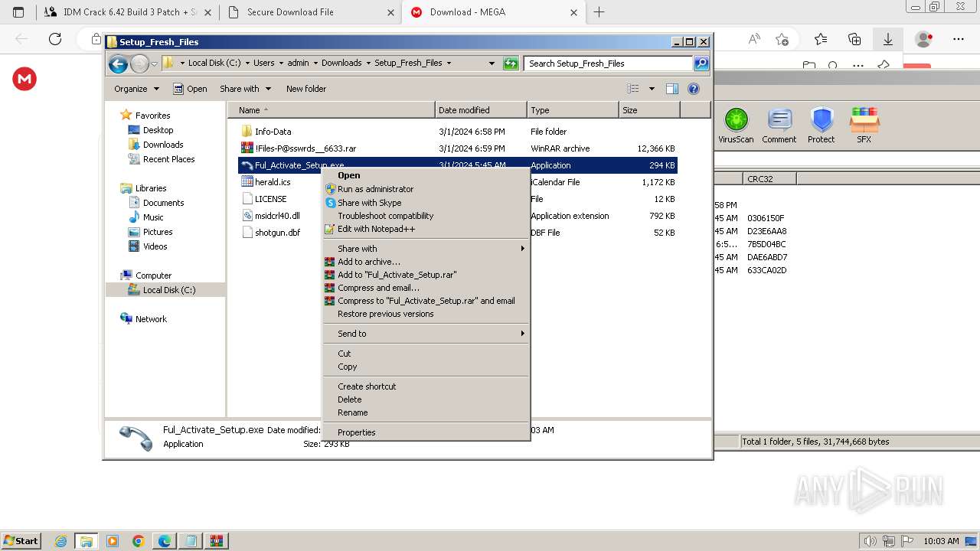Pick Edit with Notepad++ option

[376, 229]
